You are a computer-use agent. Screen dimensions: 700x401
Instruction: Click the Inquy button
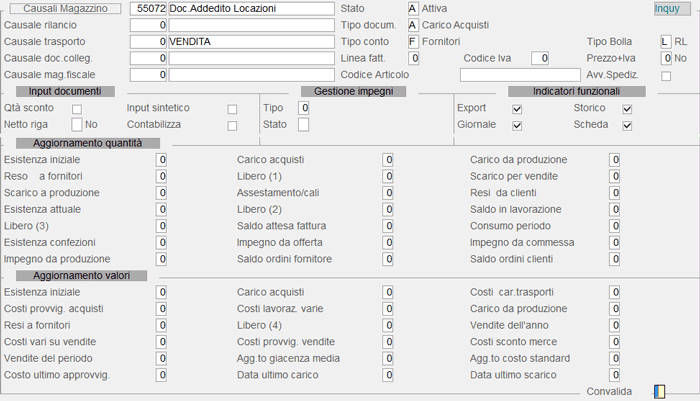pos(672,9)
